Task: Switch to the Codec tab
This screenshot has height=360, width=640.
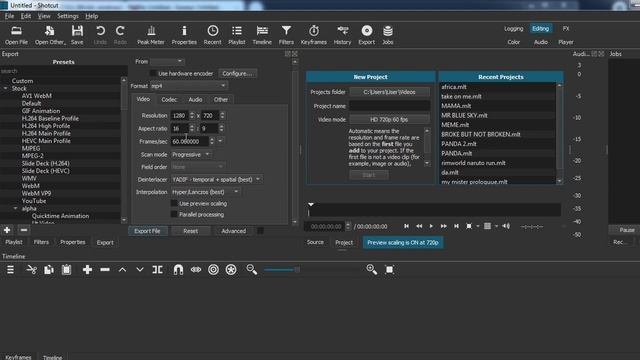Action: coord(169,100)
